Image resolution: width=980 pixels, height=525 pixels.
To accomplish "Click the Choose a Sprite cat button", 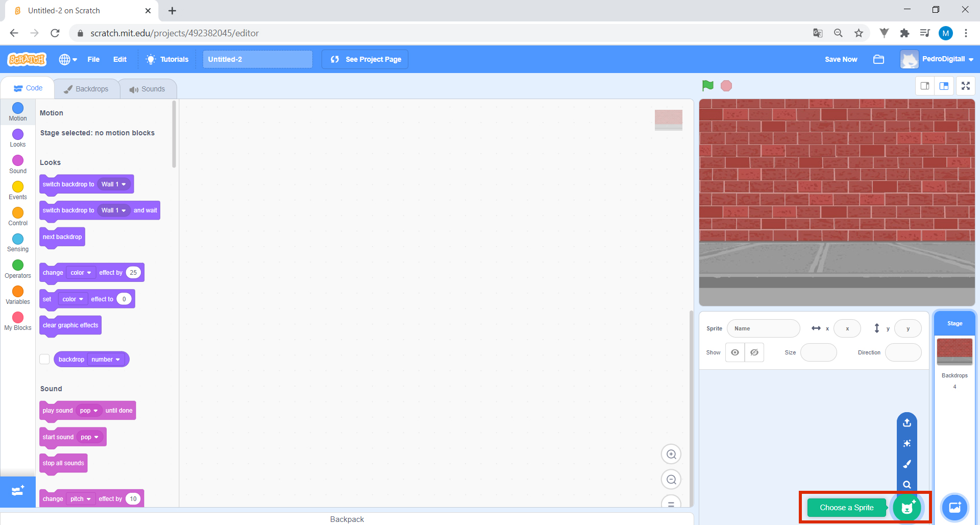I will point(907,508).
